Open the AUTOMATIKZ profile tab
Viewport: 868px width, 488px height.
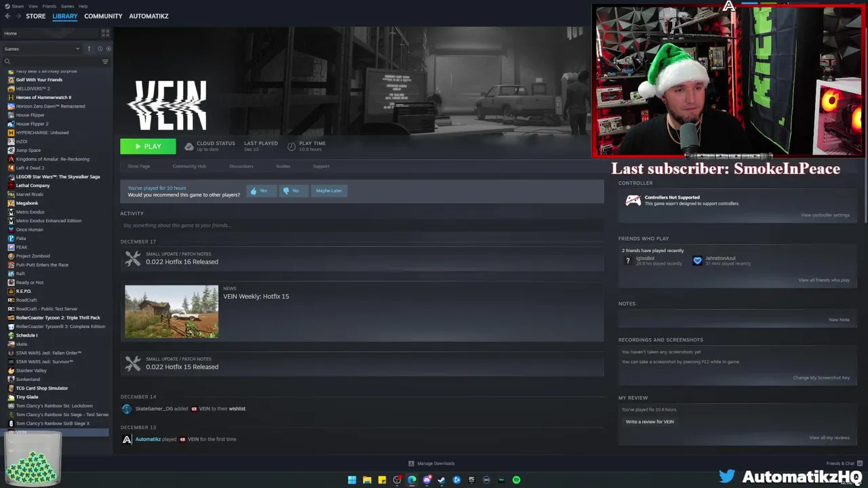click(x=149, y=16)
